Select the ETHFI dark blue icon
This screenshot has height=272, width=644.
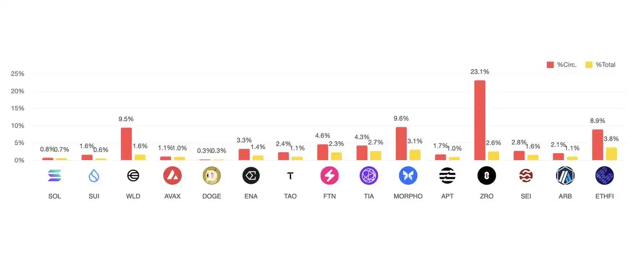tap(604, 175)
